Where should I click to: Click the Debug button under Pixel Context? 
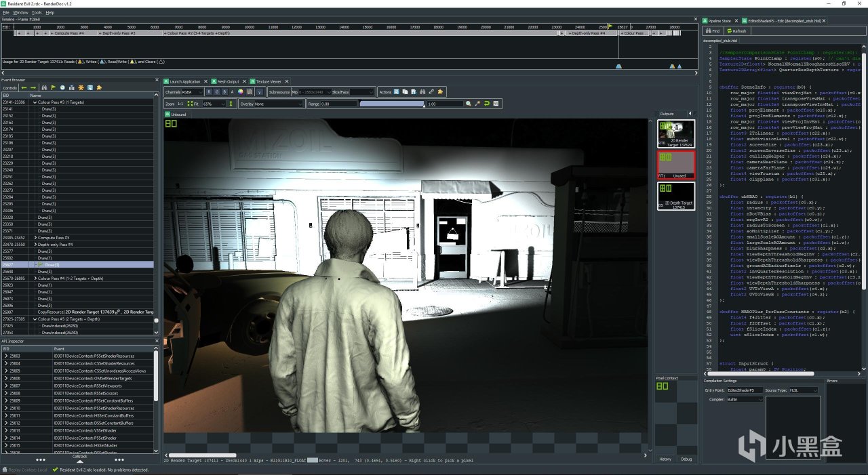686,459
